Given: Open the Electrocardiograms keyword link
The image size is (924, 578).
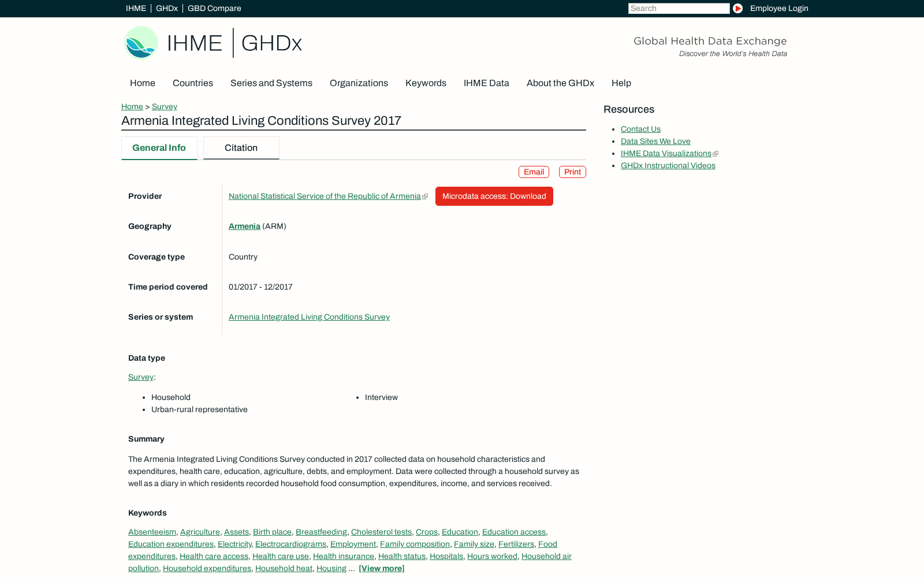Looking at the screenshot, I should point(290,544).
